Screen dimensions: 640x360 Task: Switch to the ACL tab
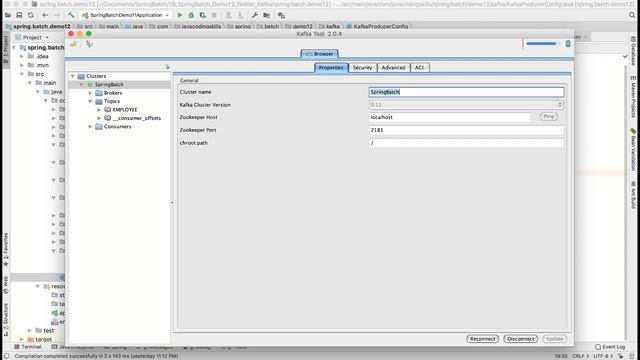click(x=420, y=68)
